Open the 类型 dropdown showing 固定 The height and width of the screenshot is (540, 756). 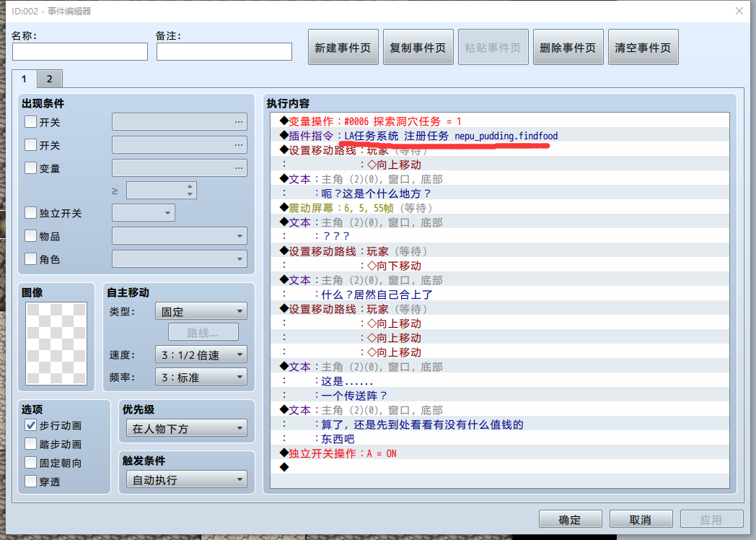201,311
